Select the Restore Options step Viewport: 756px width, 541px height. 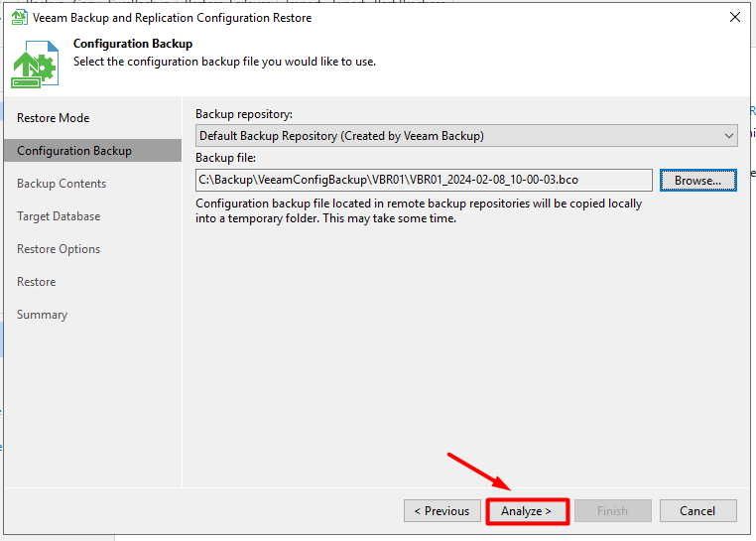59,249
